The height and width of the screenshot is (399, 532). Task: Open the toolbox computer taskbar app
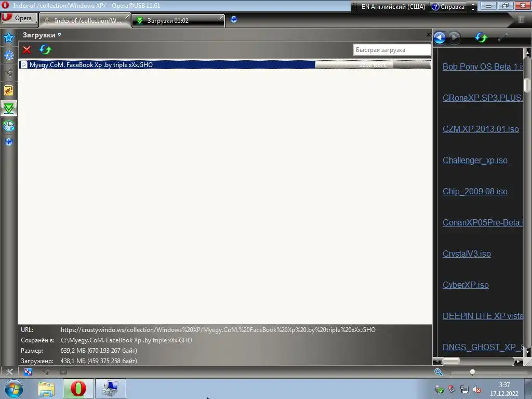(x=111, y=389)
